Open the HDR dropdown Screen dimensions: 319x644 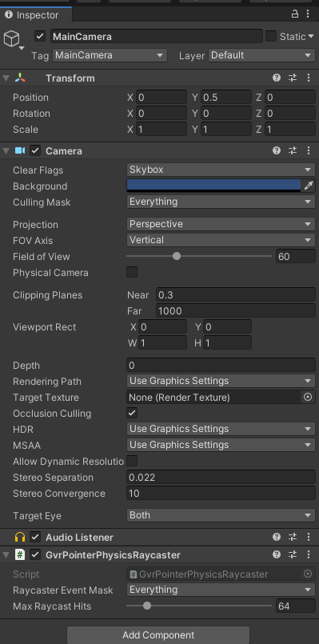point(221,429)
